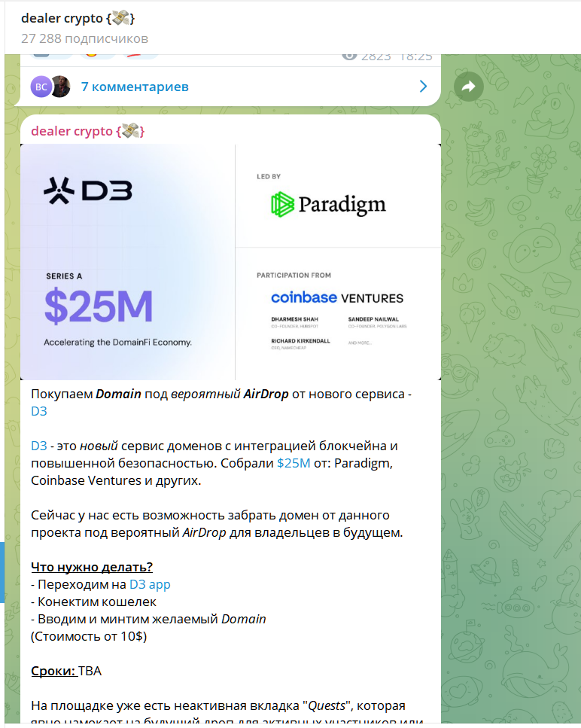Click dealer crypto sender name on post
581x728 pixels.
(x=72, y=131)
